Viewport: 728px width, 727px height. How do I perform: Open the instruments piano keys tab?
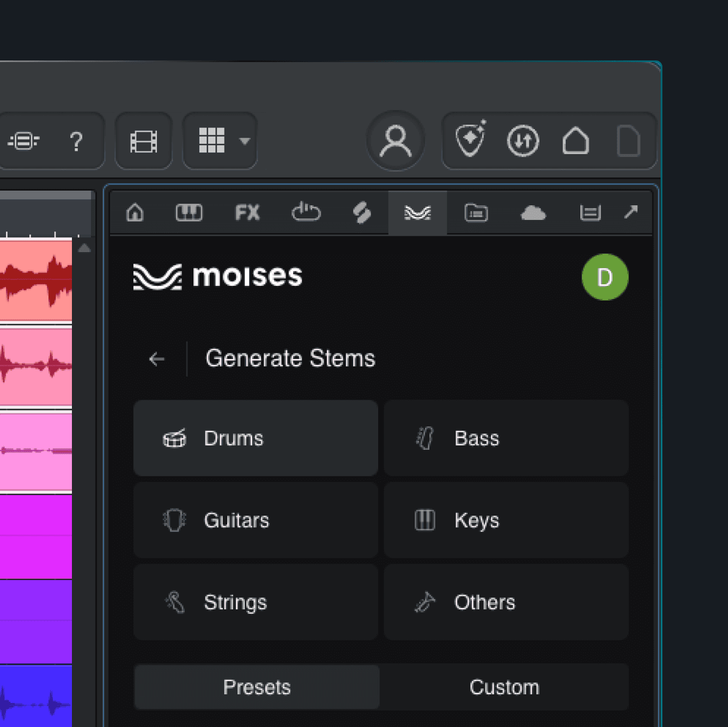(x=189, y=212)
